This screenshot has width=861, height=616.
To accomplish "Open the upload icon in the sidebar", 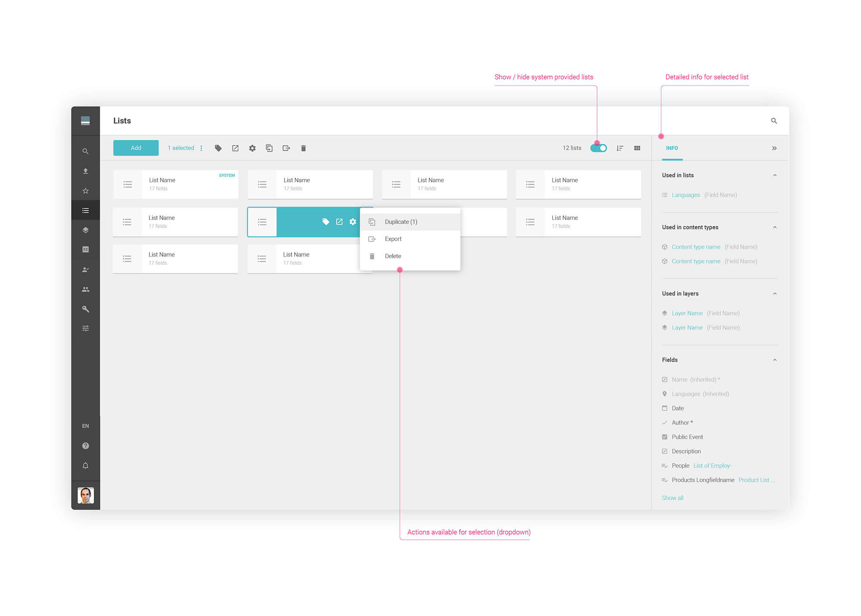I will coord(85,171).
